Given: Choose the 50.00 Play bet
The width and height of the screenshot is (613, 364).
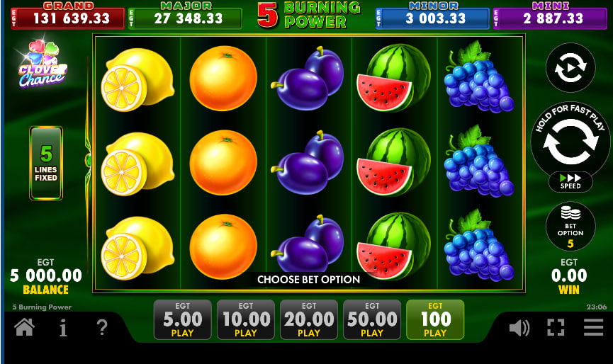Looking at the screenshot, I should click(372, 320).
